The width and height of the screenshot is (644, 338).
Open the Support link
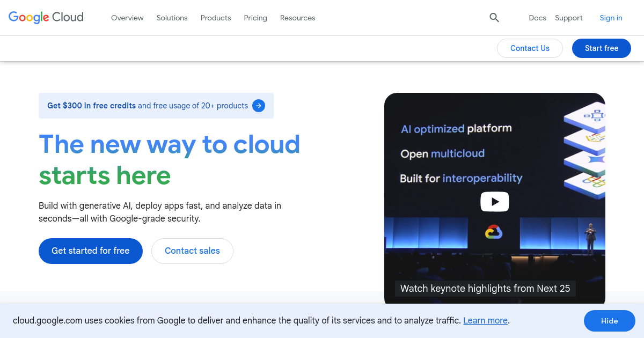[569, 18]
